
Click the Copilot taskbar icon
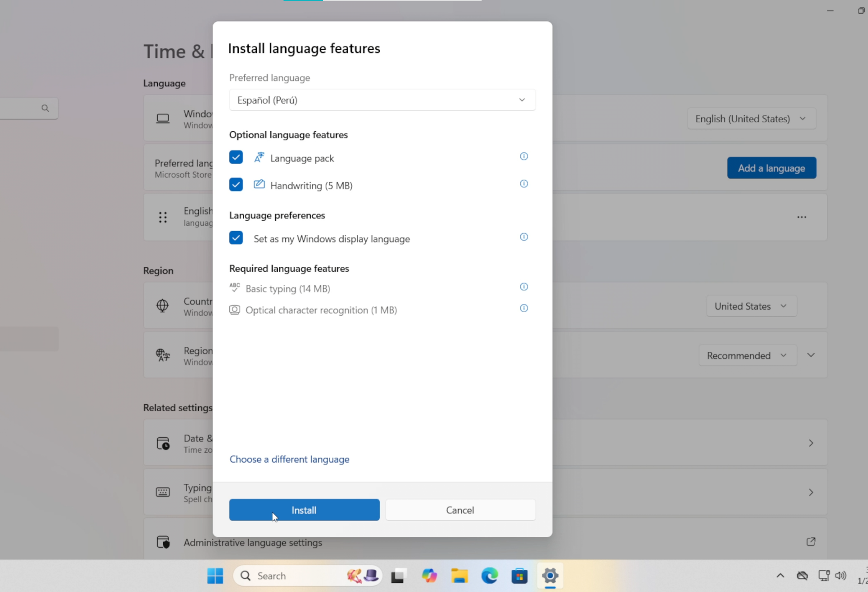point(429,576)
